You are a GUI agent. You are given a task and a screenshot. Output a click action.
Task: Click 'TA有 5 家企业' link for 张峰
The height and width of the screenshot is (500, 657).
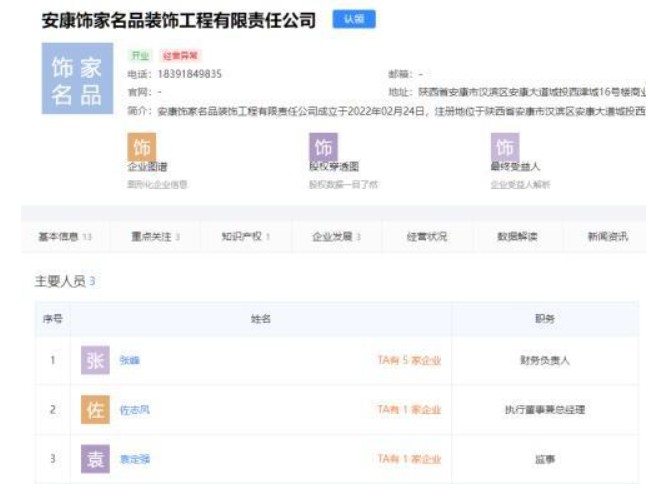pos(409,361)
